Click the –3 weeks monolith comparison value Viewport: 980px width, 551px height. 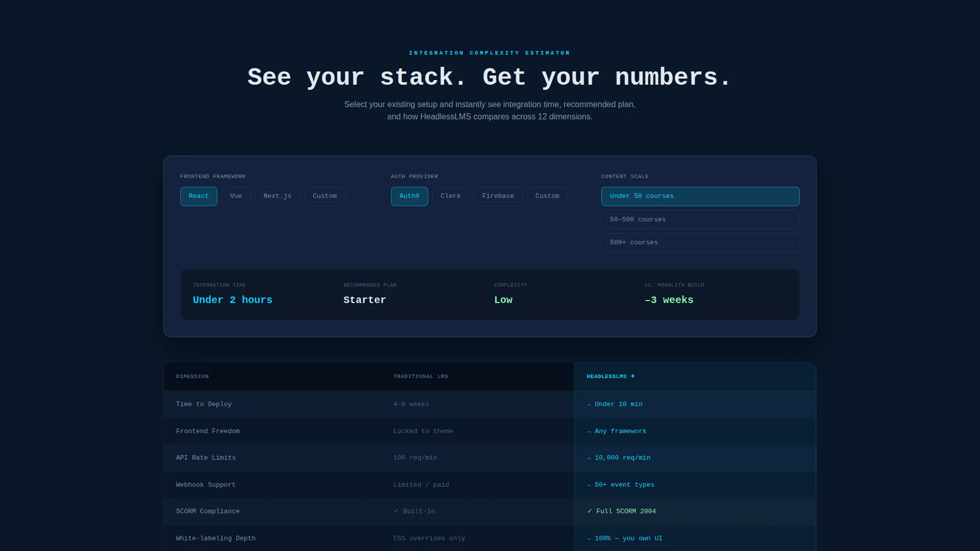click(x=669, y=300)
